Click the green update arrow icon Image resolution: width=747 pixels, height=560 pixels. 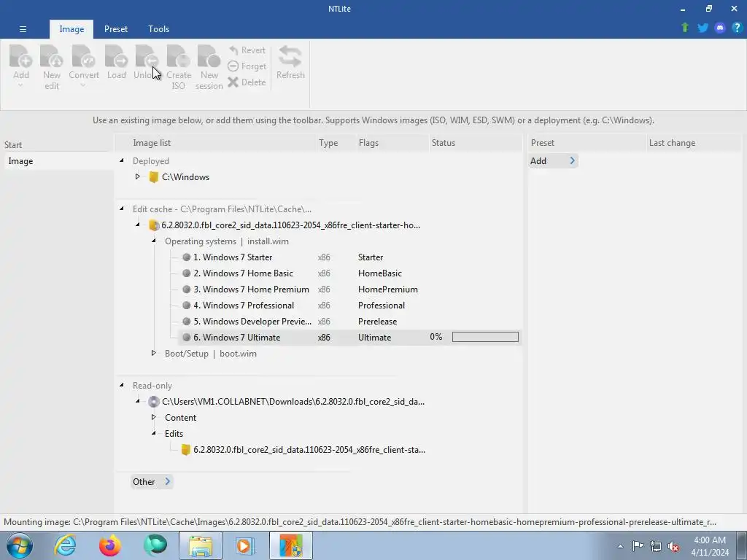pos(685,28)
